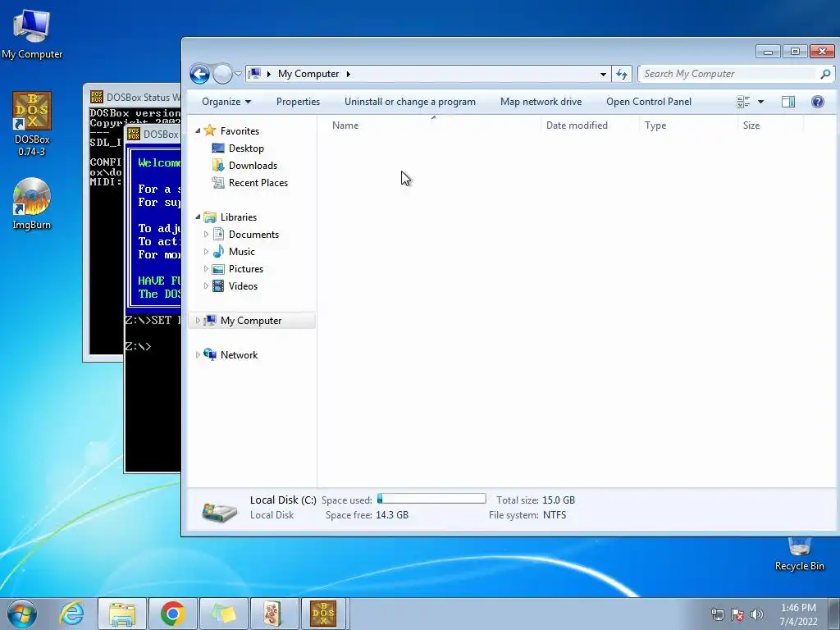Click the Back navigation arrow in Explorer
The height and width of the screenshot is (630, 840).
coord(200,74)
